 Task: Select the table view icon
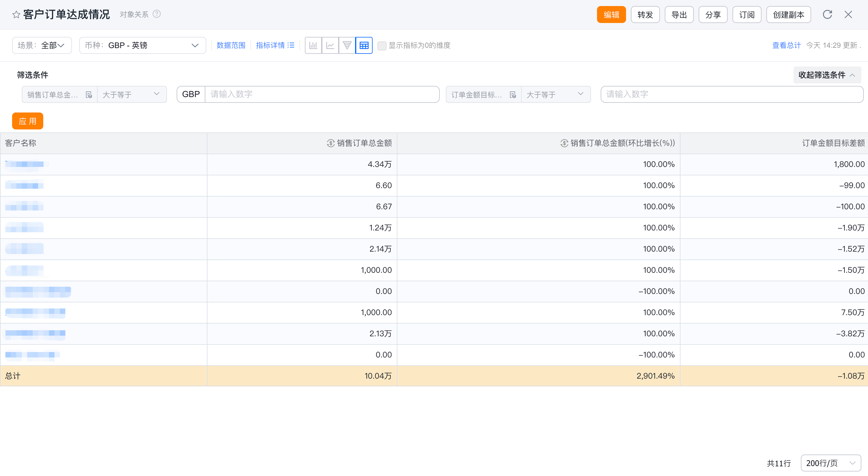(364, 45)
